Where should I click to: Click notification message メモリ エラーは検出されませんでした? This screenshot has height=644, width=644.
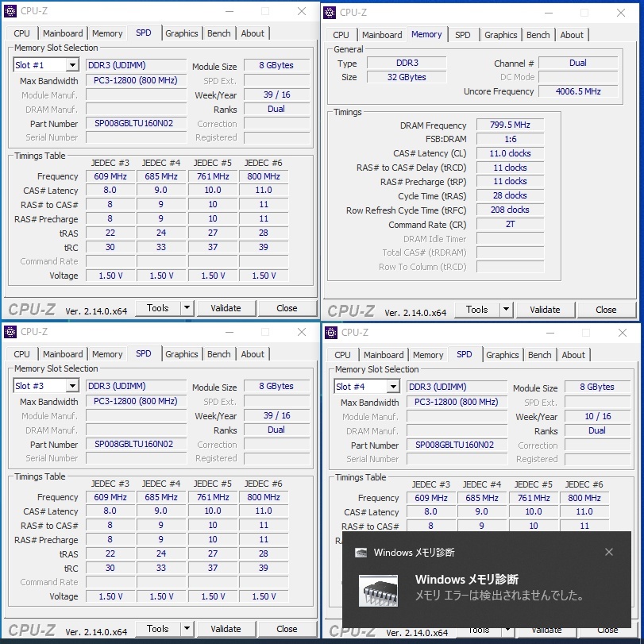pyautogui.click(x=499, y=596)
